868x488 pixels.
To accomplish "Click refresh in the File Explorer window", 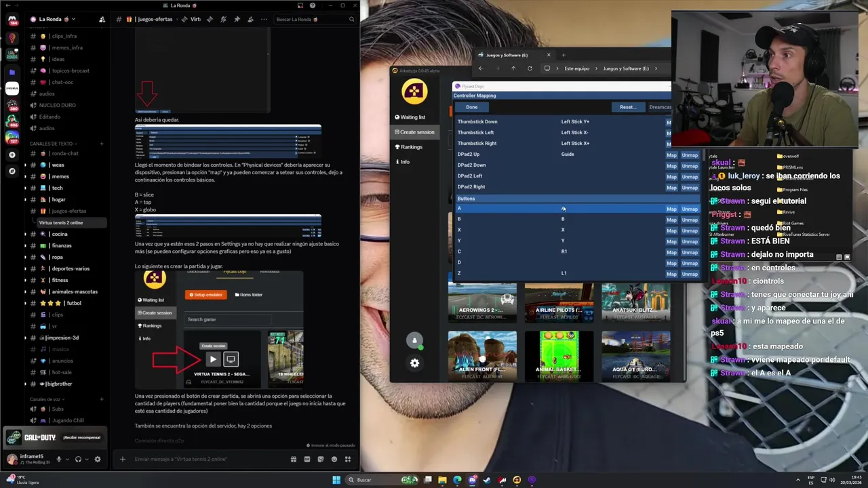I will [x=530, y=68].
